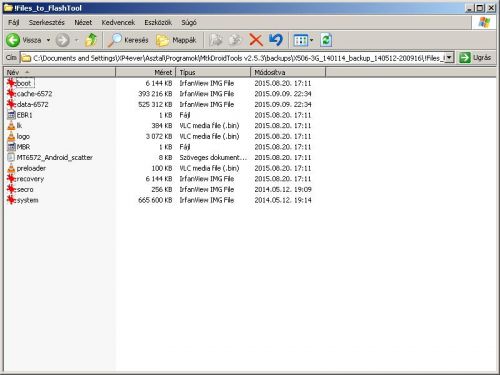Delete with the red X icon
500x375 pixels.
point(256,40)
